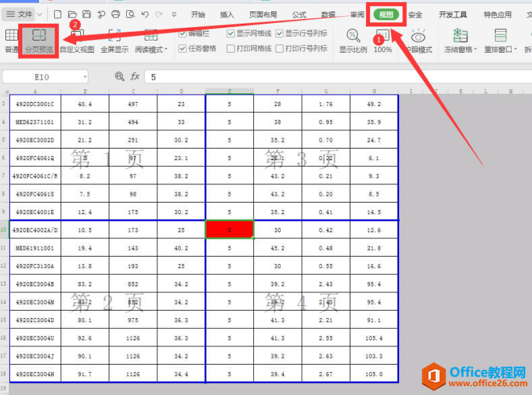Click the 冻结窗格 freeze panes icon
The image size is (532, 395).
(460, 35)
